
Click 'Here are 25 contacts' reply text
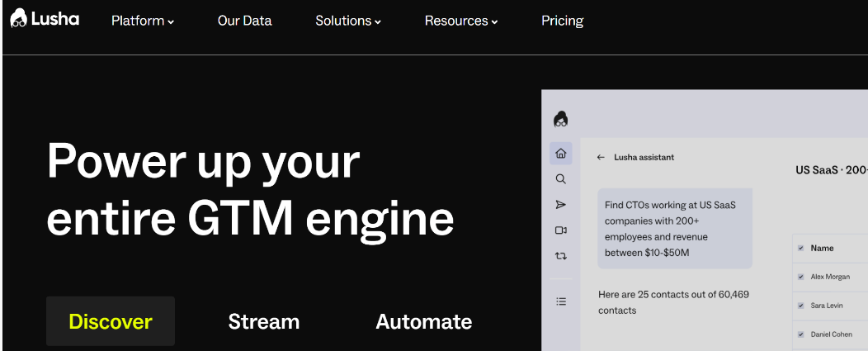pos(673,302)
